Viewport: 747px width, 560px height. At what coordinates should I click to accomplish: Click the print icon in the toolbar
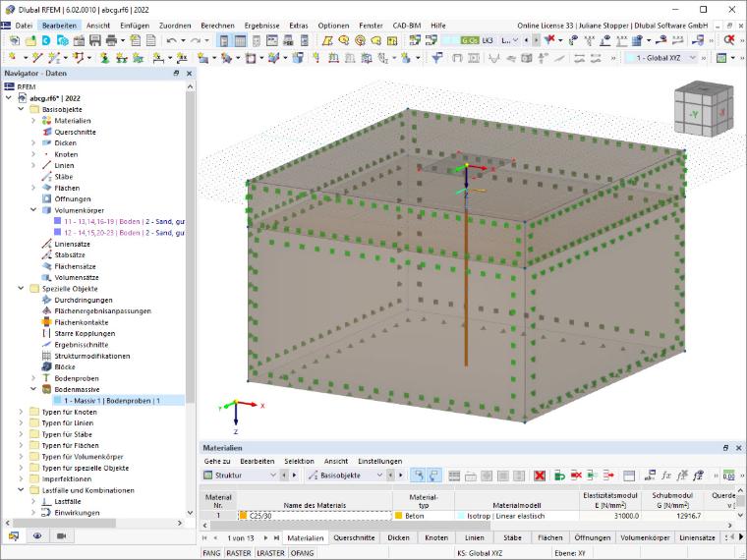(x=111, y=40)
